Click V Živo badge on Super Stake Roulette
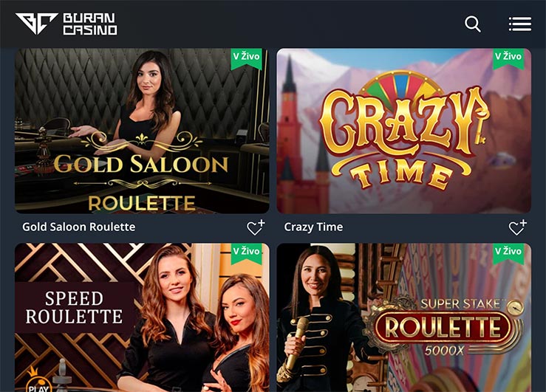 coord(508,253)
